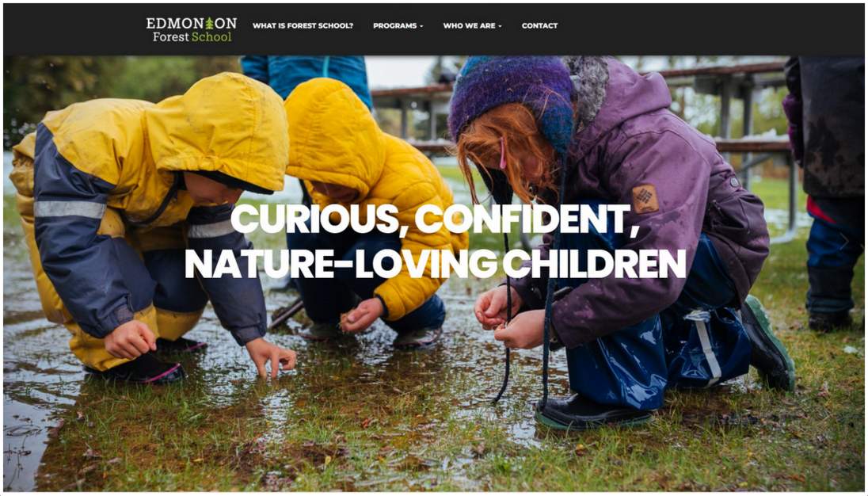This screenshot has height=496, width=868.
Task: Click the 'Nature-Loving Children' headline line
Action: pos(435,264)
